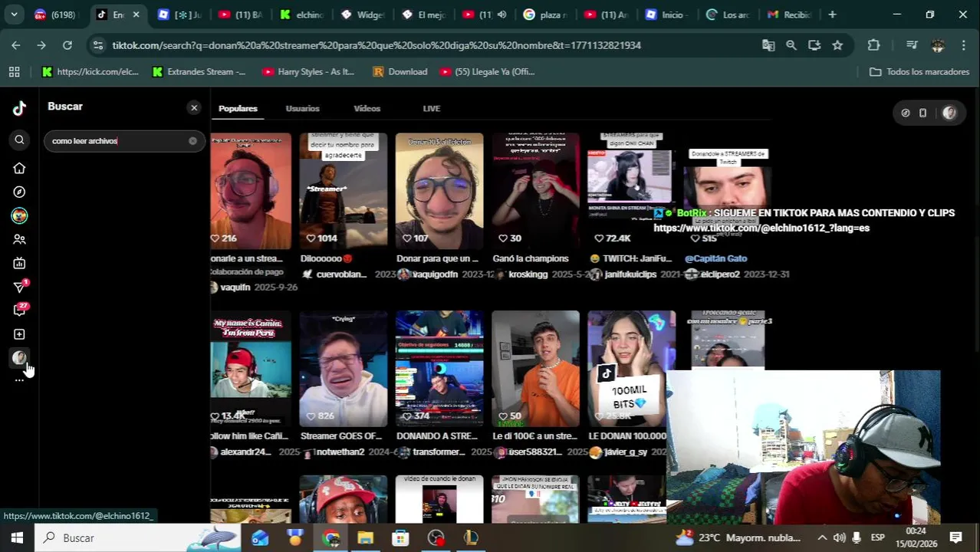Close the Buscar search panel

[x=194, y=108]
